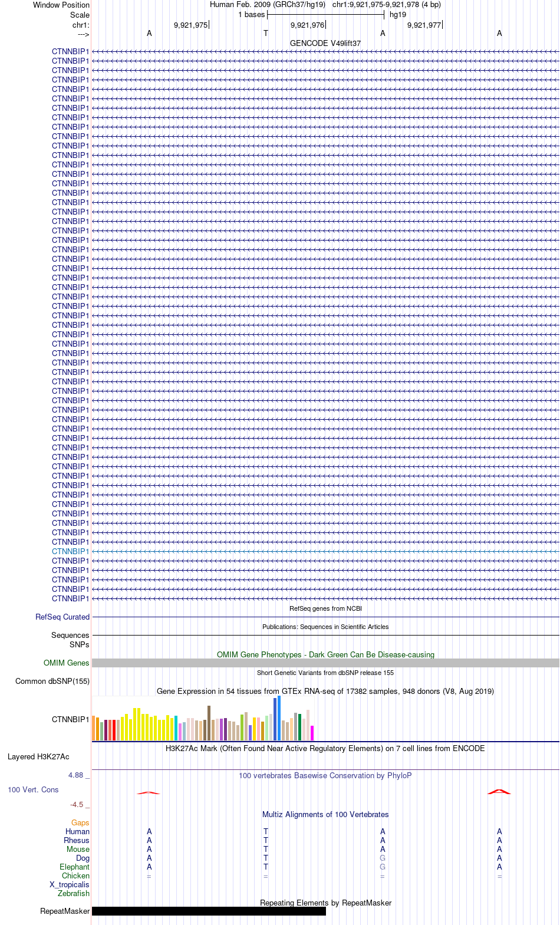
Task: Click the CTNNBIP1 label beside the GTEx chart
Action: (x=70, y=719)
